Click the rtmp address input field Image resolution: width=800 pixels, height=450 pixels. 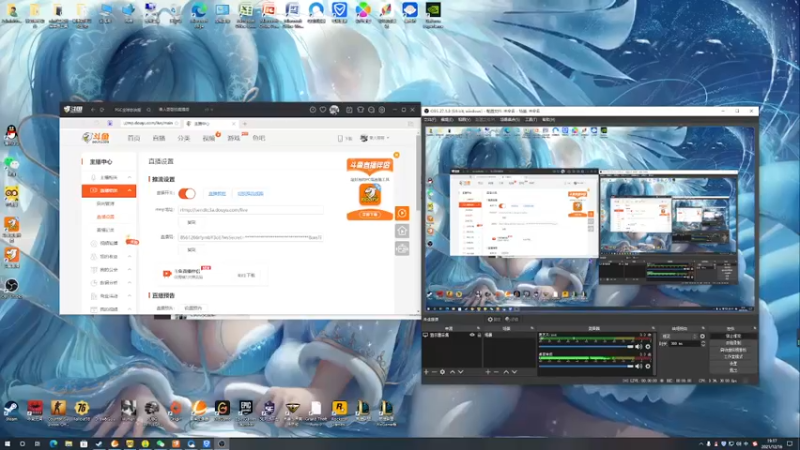251,210
